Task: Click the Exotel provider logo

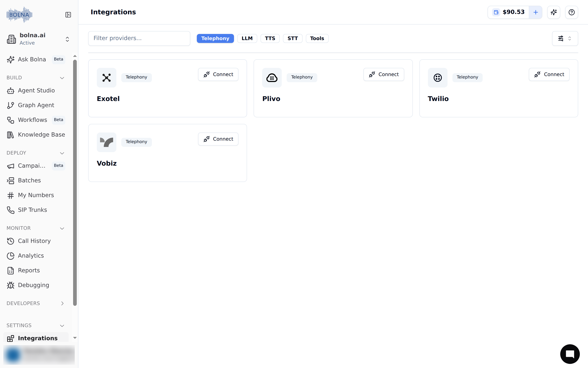Action: pos(106,78)
